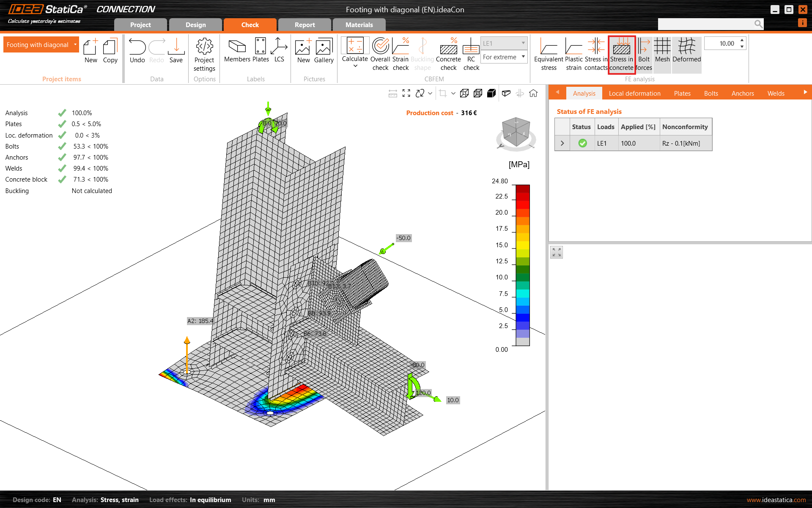
Task: Open Footing with diagonal item dropdown
Action: 75,44
